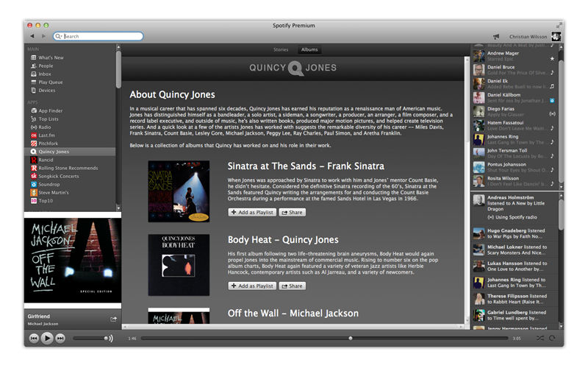Toggle shuffle playback mode
This screenshot has height=368, width=588.
click(x=540, y=338)
